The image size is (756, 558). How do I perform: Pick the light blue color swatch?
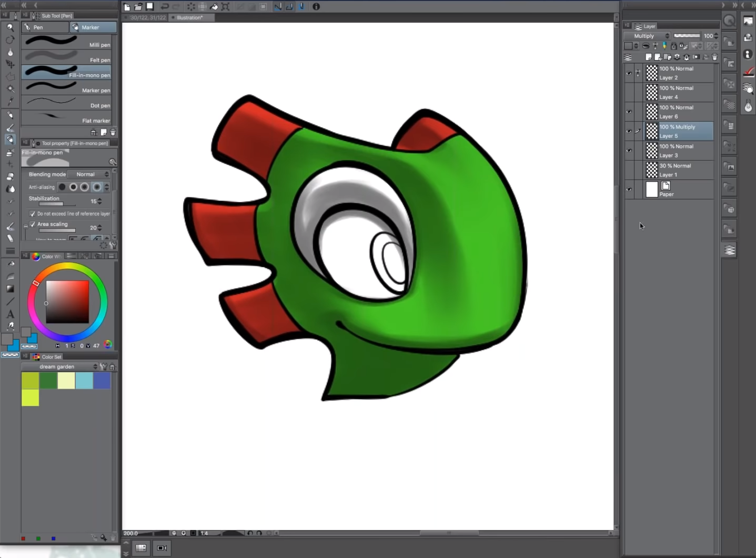[84, 380]
